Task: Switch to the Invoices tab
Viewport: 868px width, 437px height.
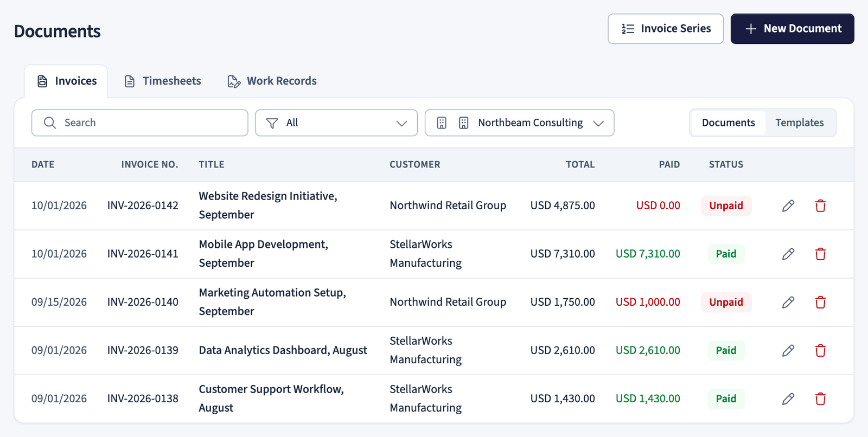Action: coord(66,81)
